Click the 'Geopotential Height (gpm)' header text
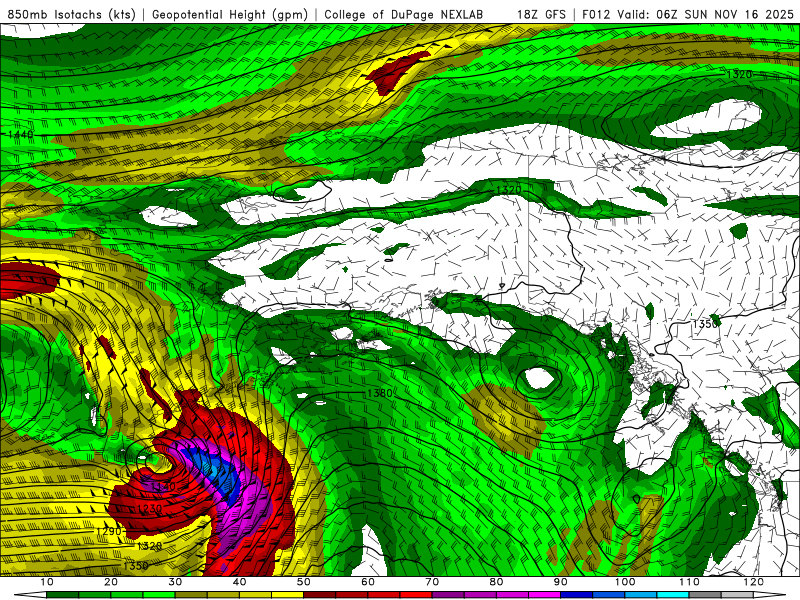800x600 pixels. pyautogui.click(x=230, y=14)
